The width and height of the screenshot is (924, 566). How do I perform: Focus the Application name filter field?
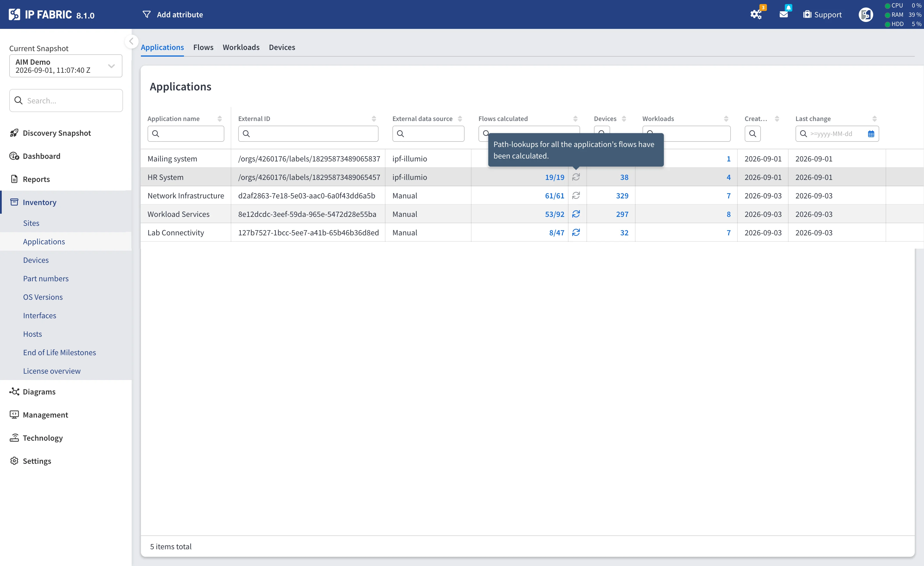point(186,133)
